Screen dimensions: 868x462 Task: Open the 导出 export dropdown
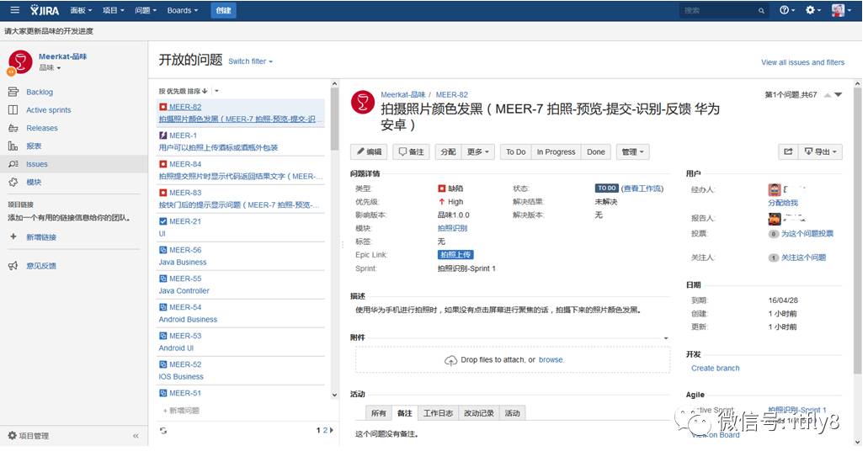point(820,151)
